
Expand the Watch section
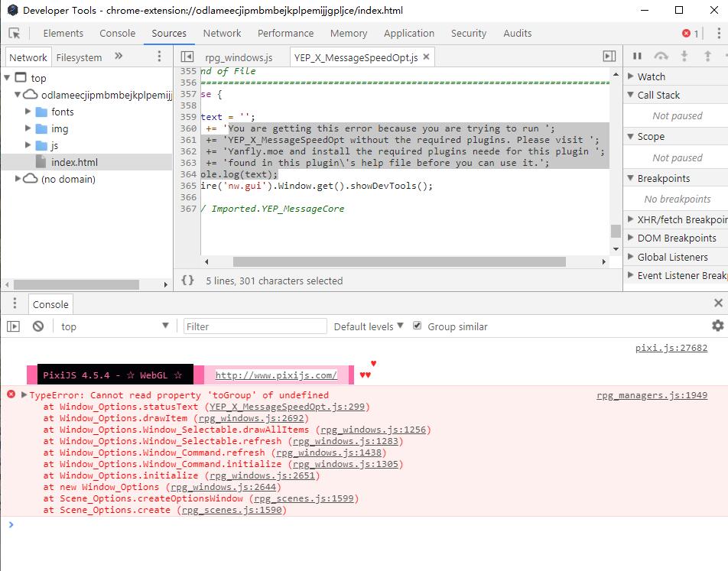(630, 76)
